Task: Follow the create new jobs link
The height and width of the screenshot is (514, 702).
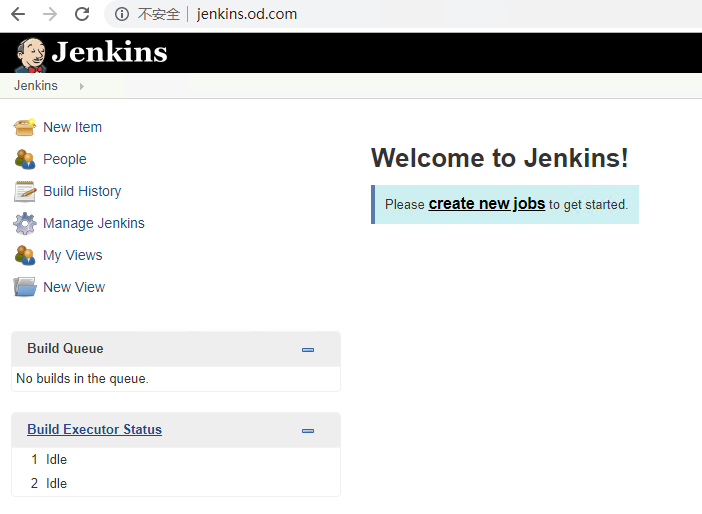Action: (486, 204)
